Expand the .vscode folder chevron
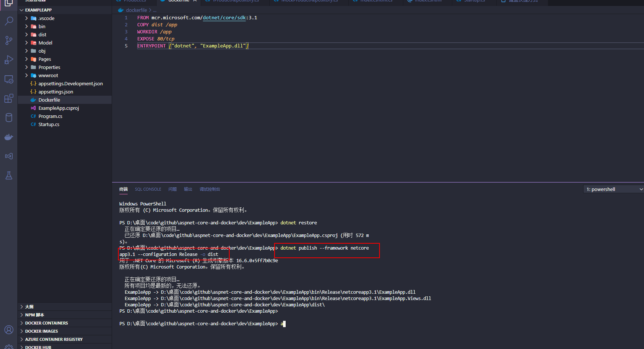644x349 pixels. pyautogui.click(x=26, y=18)
